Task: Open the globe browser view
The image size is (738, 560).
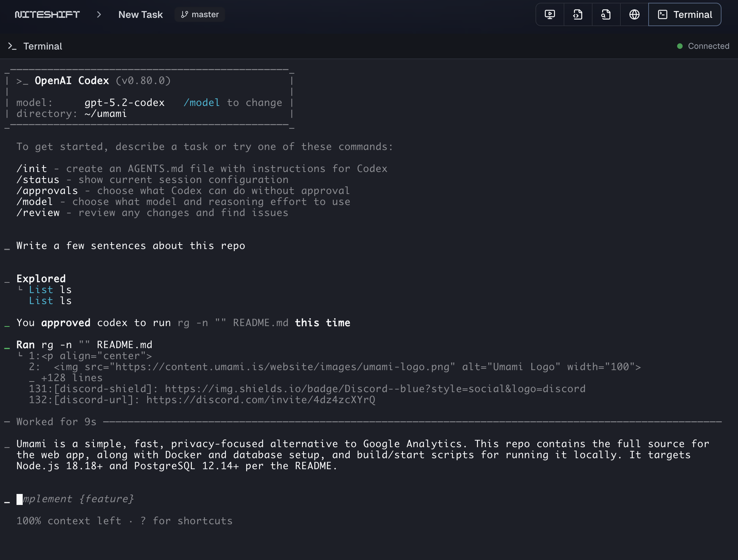Action: (x=634, y=14)
